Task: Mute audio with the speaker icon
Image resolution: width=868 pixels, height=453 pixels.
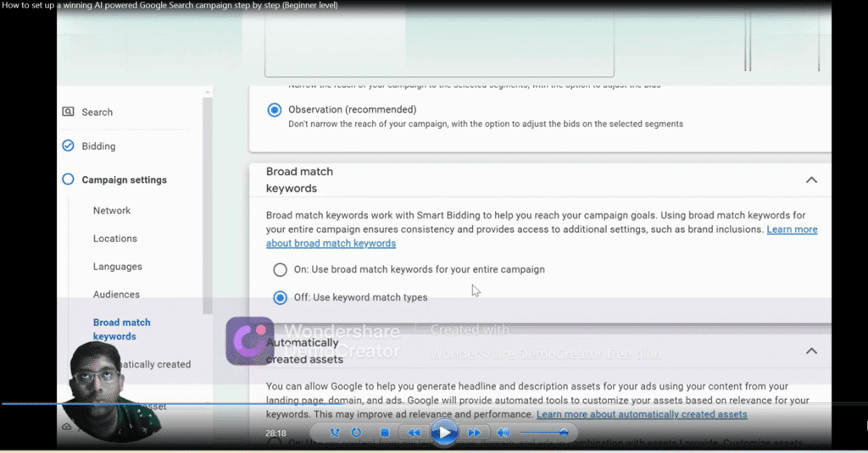Action: [504, 433]
